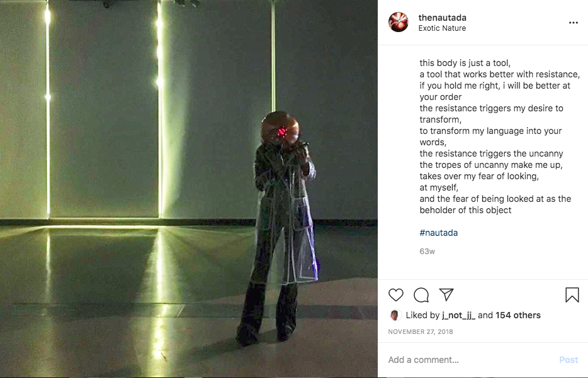
Task: Open the Exotic Nature location link
Action: pyautogui.click(x=442, y=28)
